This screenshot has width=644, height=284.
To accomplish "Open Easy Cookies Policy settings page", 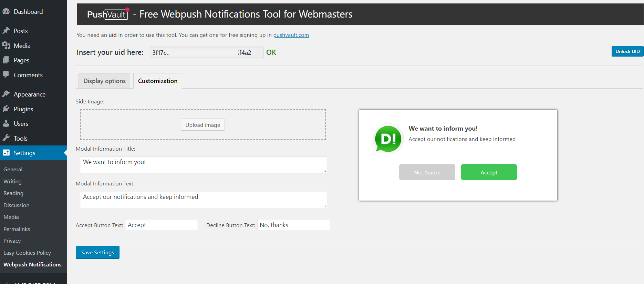I will click(27, 253).
